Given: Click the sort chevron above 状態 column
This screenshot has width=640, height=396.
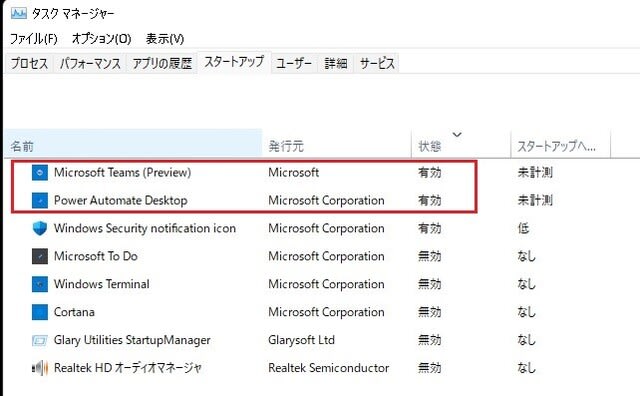Looking at the screenshot, I should 457,134.
